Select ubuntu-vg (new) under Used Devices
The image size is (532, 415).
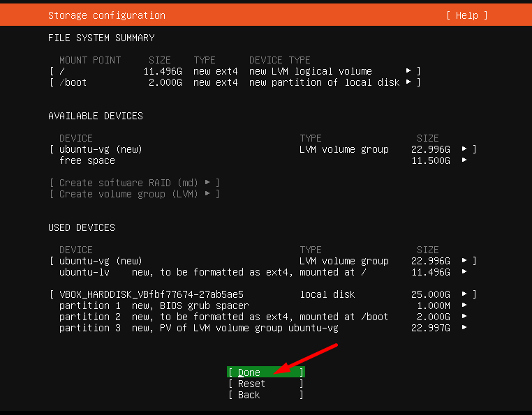coord(263,261)
